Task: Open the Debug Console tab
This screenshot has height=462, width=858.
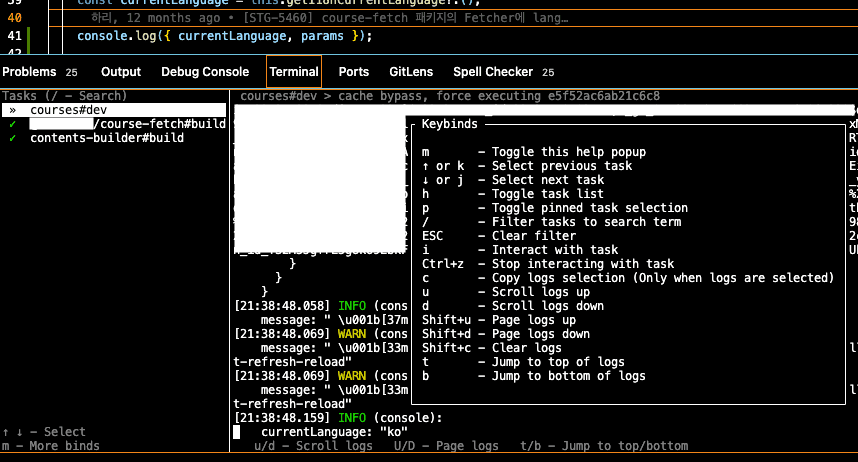Action: [205, 72]
